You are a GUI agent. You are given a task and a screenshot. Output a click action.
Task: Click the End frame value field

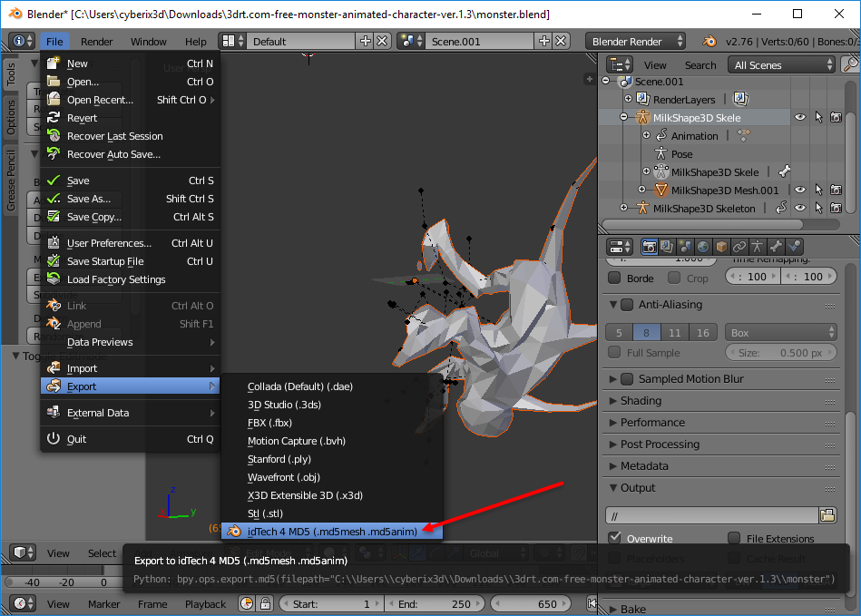point(435,603)
